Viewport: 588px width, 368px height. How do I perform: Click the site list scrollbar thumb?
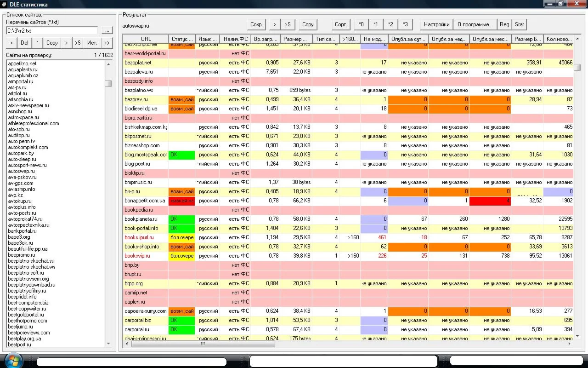point(108,83)
